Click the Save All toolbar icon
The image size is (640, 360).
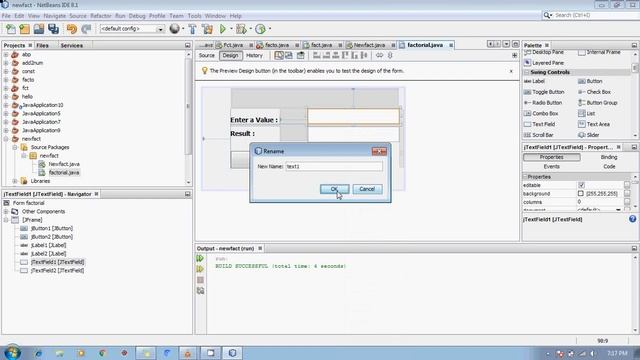[x=53, y=29]
